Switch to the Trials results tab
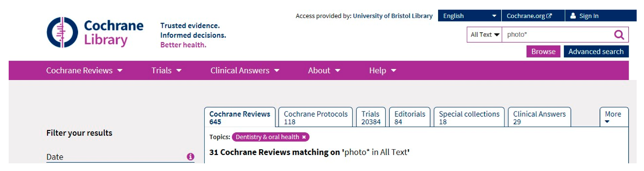Screen dimensions: 644x171 (x=370, y=117)
